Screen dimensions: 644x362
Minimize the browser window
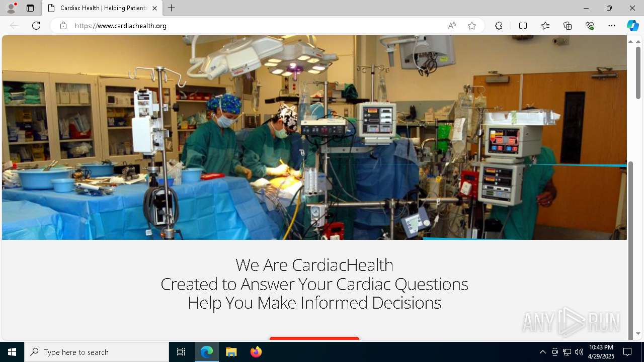point(586,8)
